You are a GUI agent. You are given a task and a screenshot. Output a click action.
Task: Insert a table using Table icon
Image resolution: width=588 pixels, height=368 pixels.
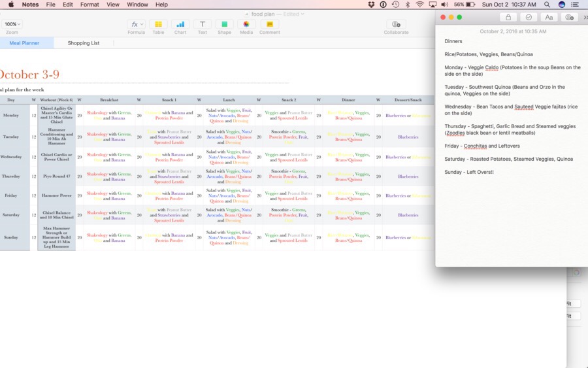coord(158,24)
